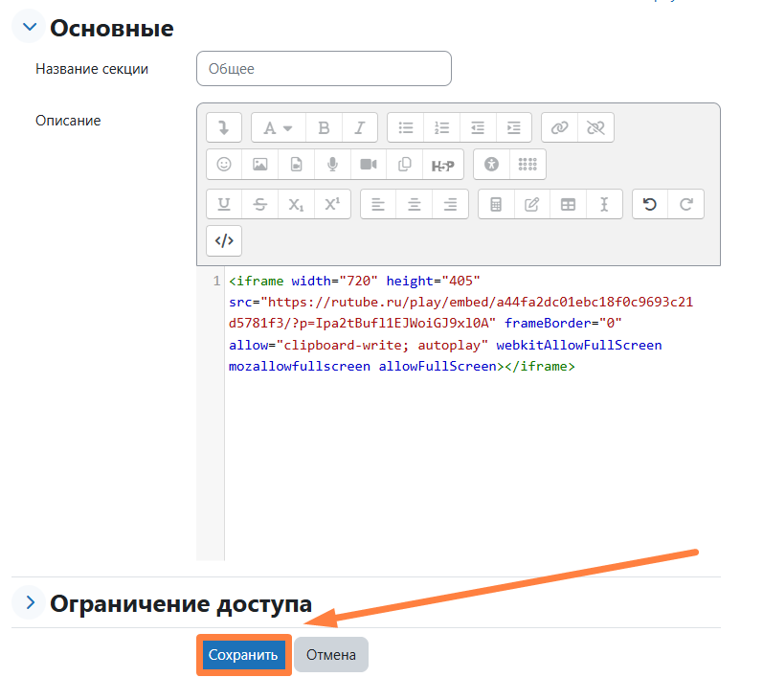Collapse the Основные section
The height and width of the screenshot is (700, 763).
point(28,28)
